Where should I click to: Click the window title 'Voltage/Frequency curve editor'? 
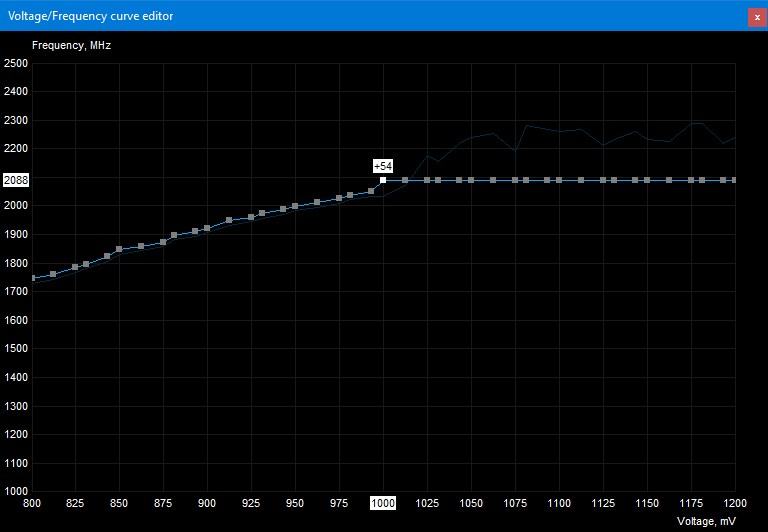click(x=91, y=16)
